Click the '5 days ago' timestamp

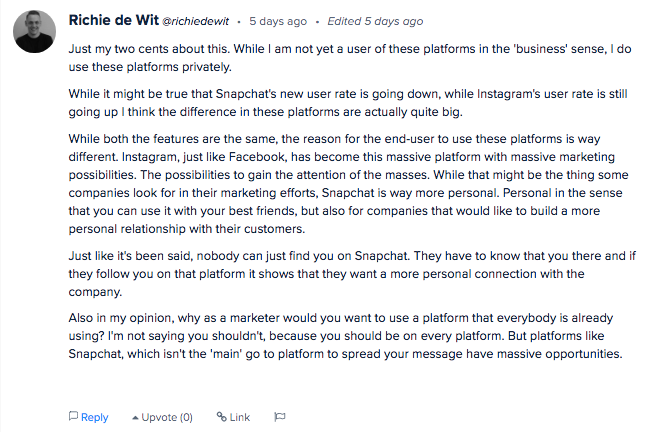(x=278, y=21)
